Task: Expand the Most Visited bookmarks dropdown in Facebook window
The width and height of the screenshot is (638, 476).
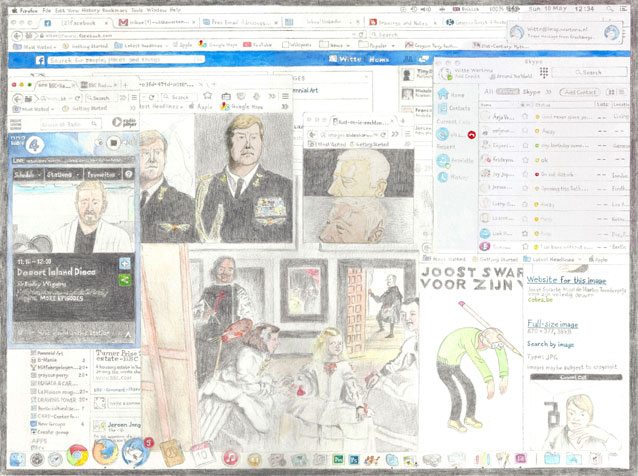Action: tap(36, 46)
